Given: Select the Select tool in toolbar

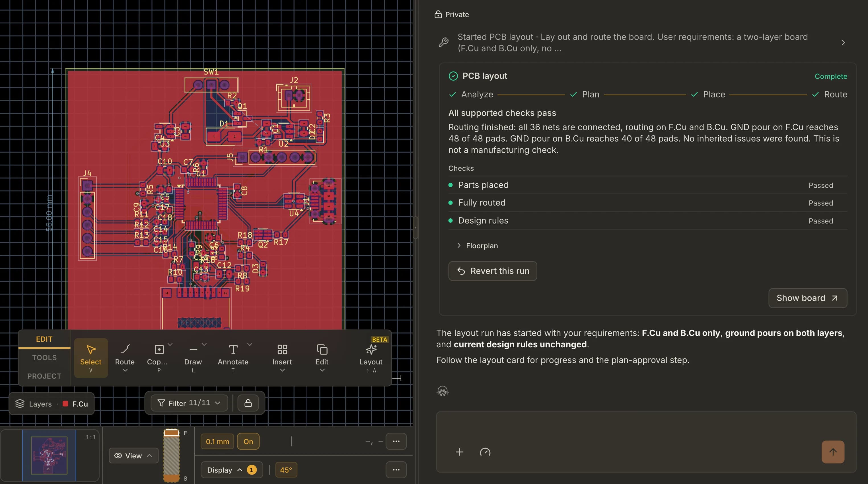Looking at the screenshot, I should pos(90,358).
